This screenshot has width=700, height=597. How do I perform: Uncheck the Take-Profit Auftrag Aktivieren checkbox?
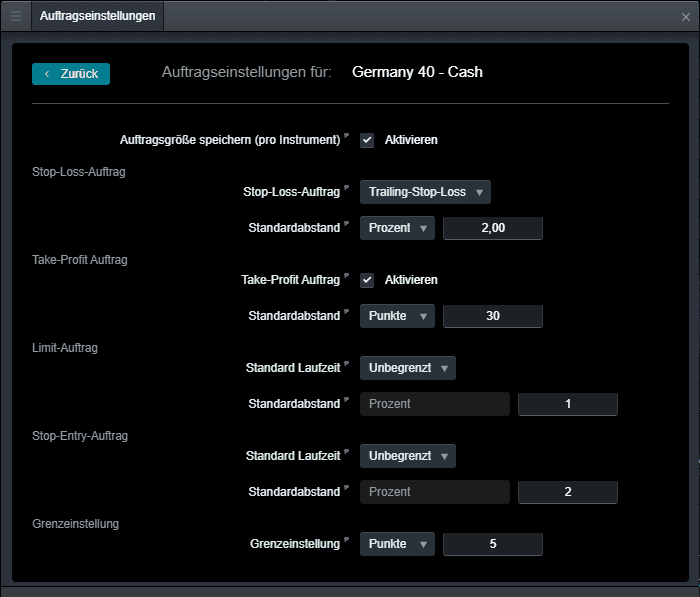pos(367,280)
